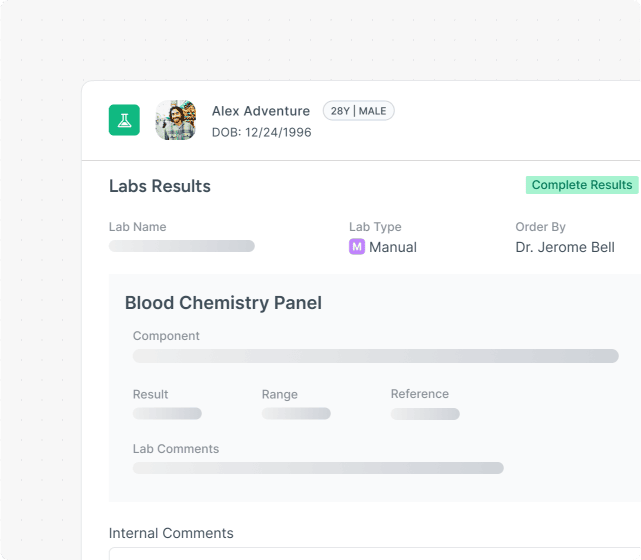This screenshot has height=560, width=641.
Task: Click the purple M manual icon
Action: click(x=356, y=247)
